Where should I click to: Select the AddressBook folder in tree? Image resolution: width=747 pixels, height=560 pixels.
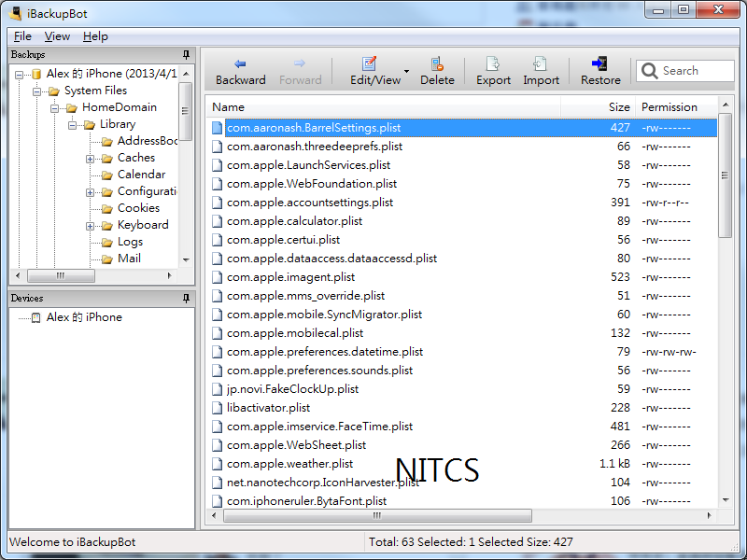(148, 141)
